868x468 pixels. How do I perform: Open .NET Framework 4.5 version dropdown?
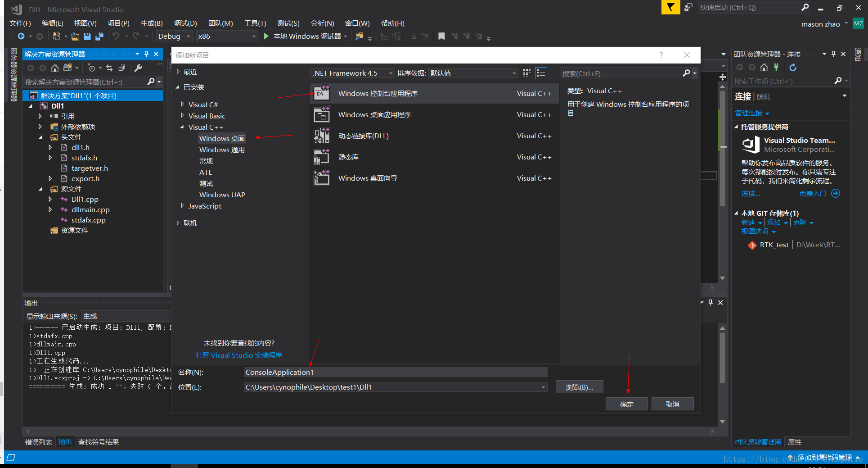352,73
